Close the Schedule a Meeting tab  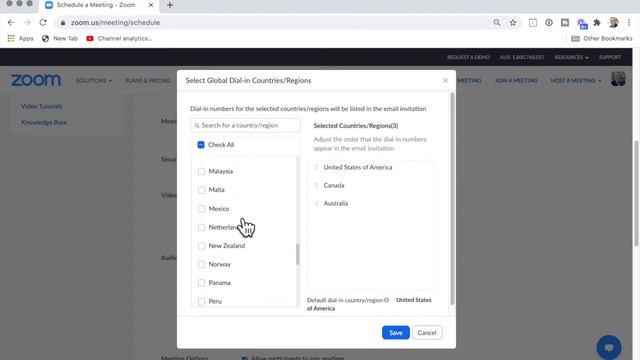coord(151,5)
